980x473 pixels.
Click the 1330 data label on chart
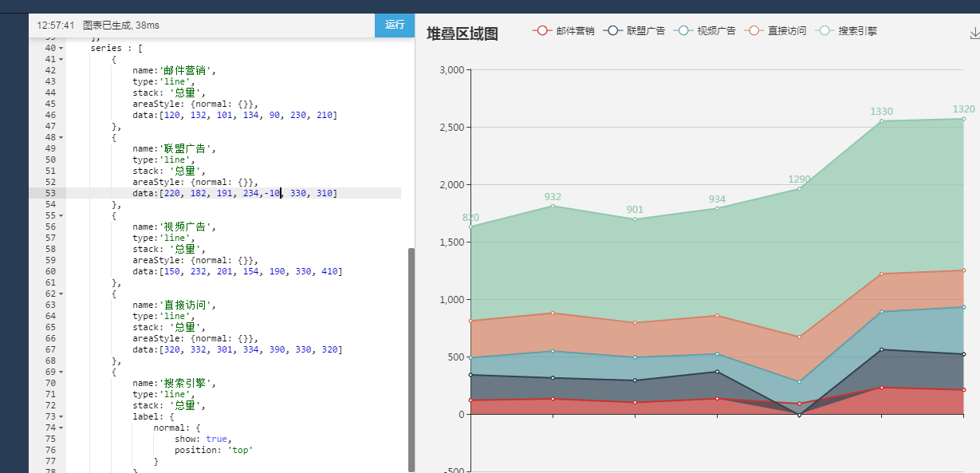coord(881,112)
